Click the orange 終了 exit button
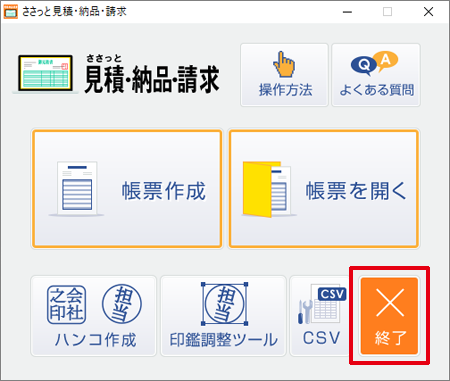450x381 pixels. pyautogui.click(x=389, y=316)
